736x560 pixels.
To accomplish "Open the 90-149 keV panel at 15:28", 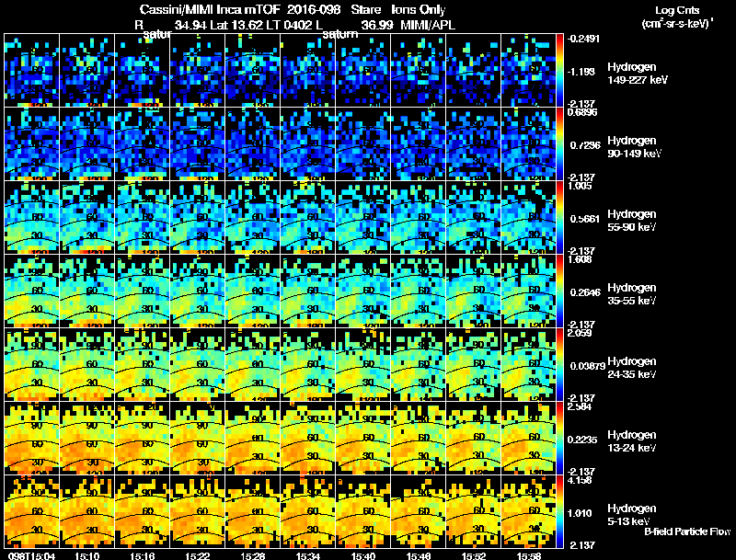I will [252, 144].
